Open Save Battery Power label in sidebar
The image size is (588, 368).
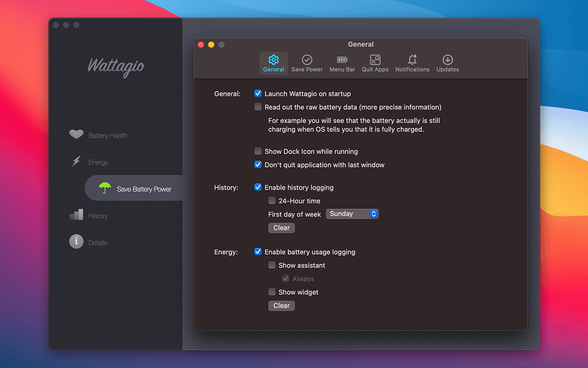(x=144, y=189)
